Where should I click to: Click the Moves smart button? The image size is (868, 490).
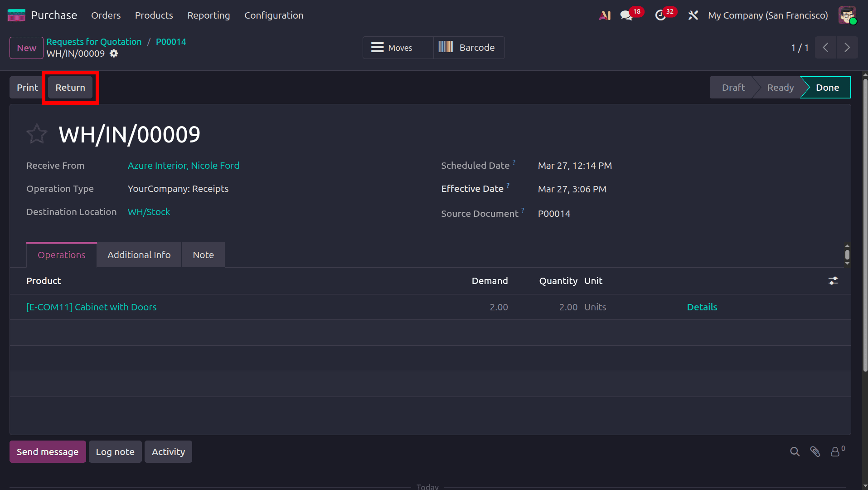click(x=398, y=47)
